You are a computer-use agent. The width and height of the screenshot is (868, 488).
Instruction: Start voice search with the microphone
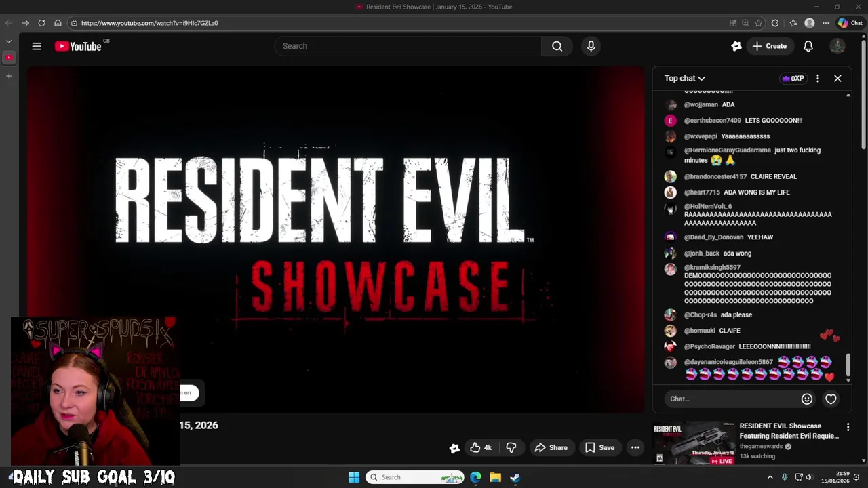591,46
